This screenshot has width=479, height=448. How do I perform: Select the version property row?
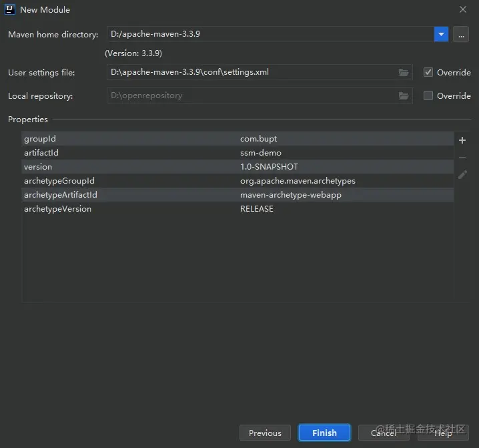click(237, 167)
